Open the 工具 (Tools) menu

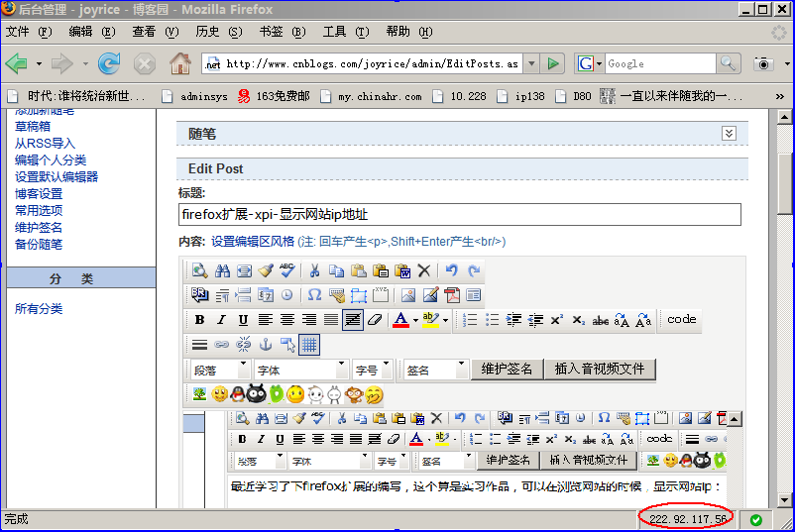pyautogui.click(x=347, y=32)
